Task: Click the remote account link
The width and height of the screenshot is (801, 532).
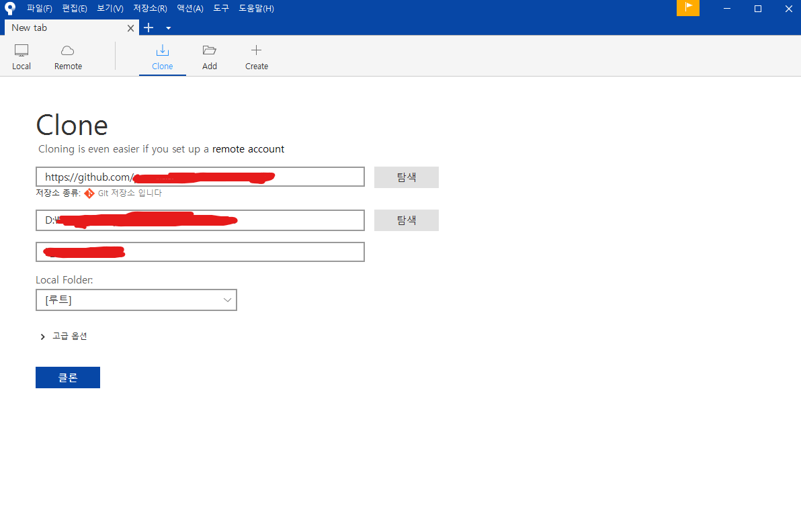Action: pyautogui.click(x=248, y=149)
